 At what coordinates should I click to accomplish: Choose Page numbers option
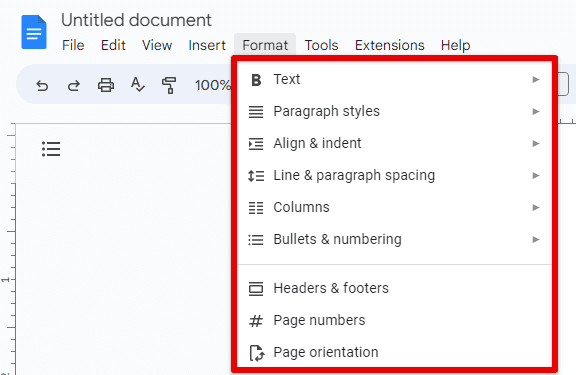click(395, 320)
